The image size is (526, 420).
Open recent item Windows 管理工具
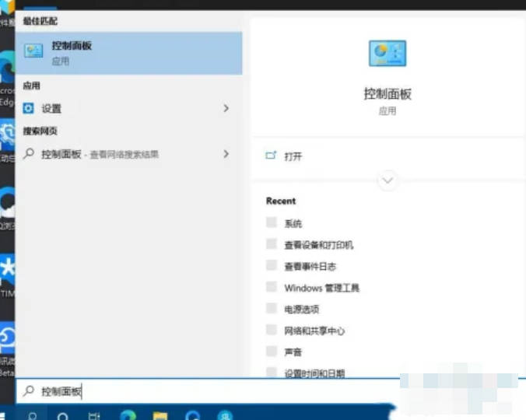[x=312, y=288]
